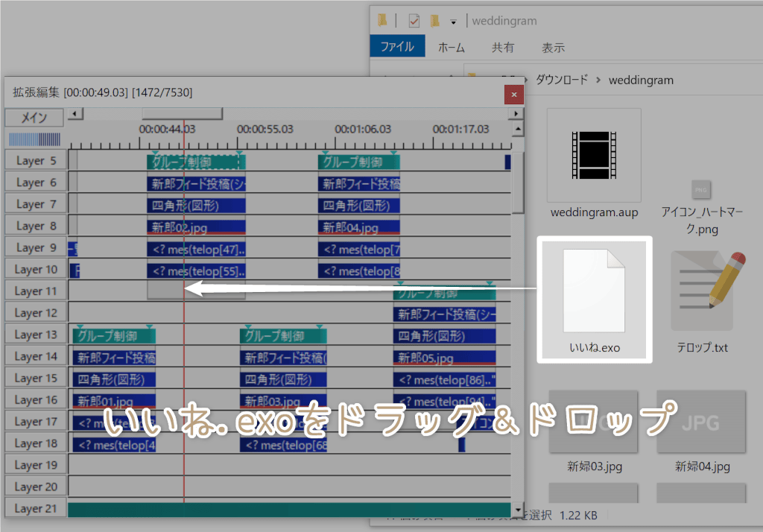Open the weddingram.aup project file icon
Screen dimensions: 763x532
(x=594, y=155)
